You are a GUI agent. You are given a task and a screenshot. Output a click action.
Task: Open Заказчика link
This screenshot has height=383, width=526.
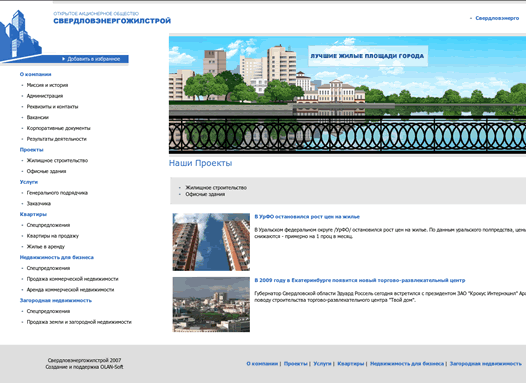point(39,203)
